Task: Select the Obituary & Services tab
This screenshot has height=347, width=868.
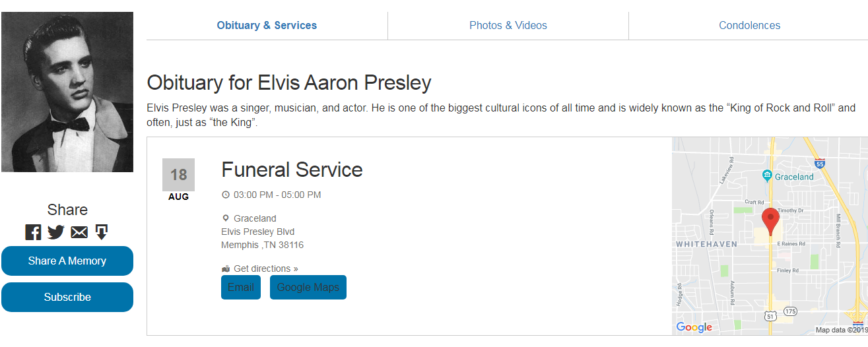Action: pos(267,25)
